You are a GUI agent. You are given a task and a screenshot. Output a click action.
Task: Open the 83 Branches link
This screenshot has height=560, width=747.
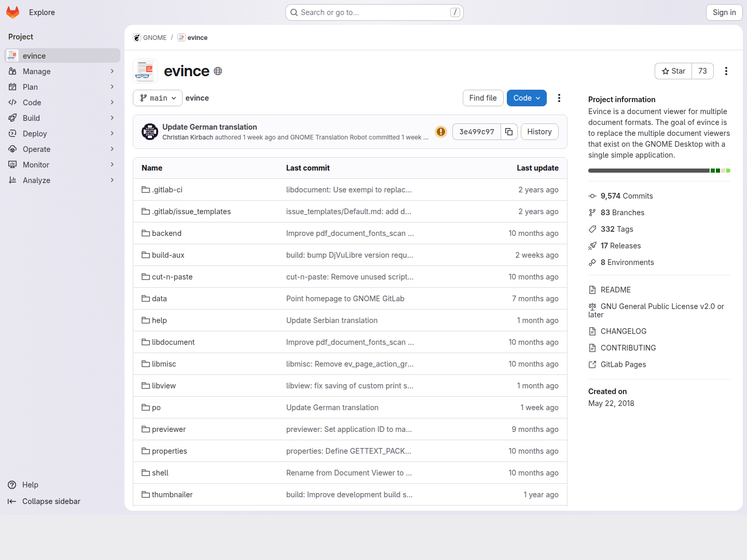622,213
